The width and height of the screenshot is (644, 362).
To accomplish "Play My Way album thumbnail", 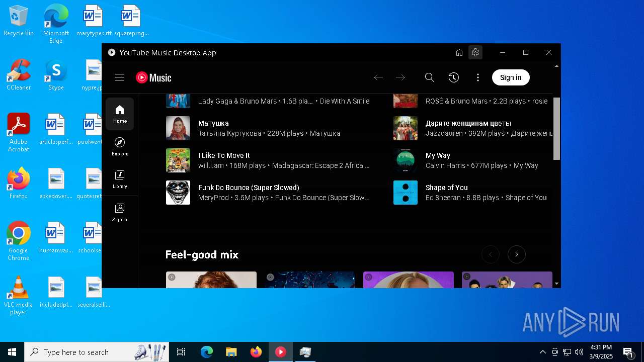I will 406,160.
